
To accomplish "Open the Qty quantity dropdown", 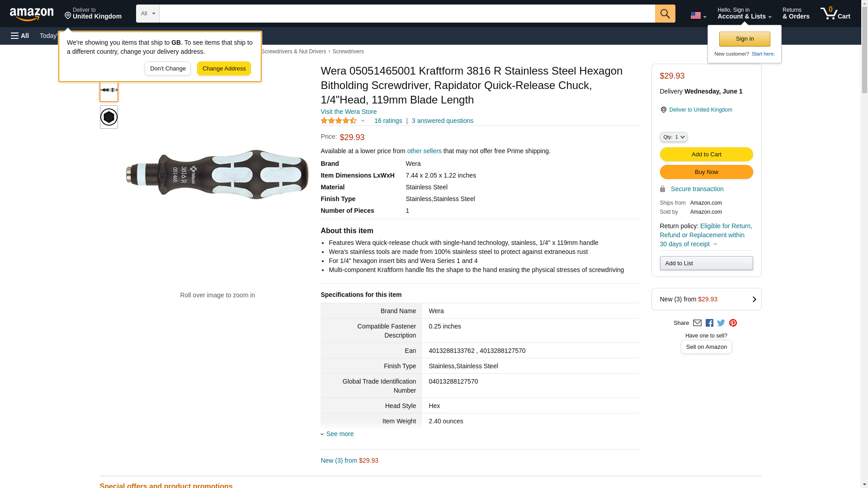I will [673, 137].
